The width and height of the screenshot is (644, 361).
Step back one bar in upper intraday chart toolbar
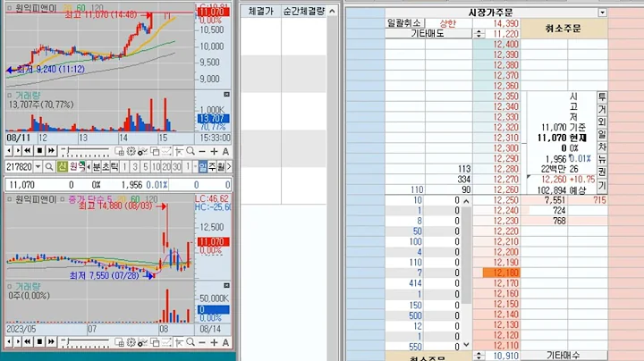(x=9, y=151)
